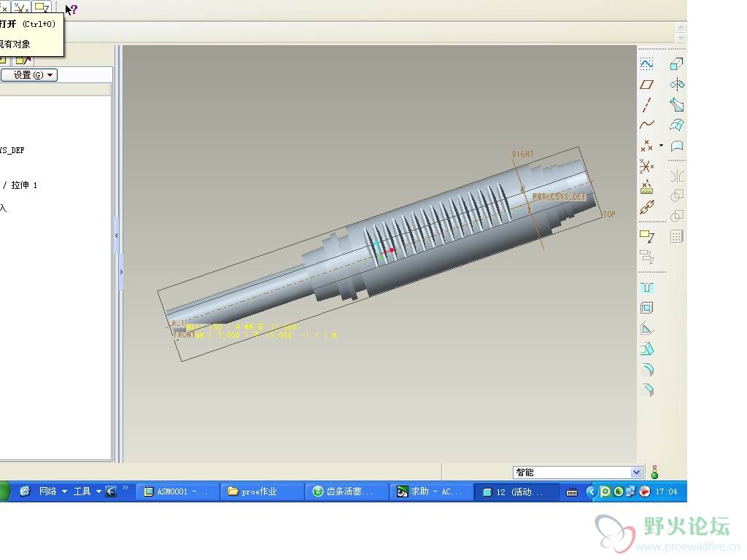747x560 pixels.
Task: Select the 拉伸 1 feature in model tree
Action: 24,184
